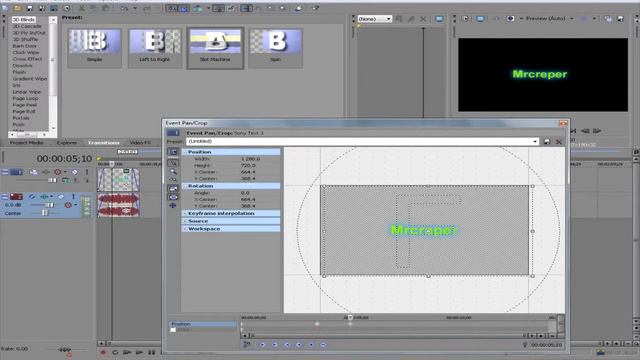Click the Redo arrow icon in top toolbar
Viewport: 640px width, 360px height.
click(x=147, y=8)
